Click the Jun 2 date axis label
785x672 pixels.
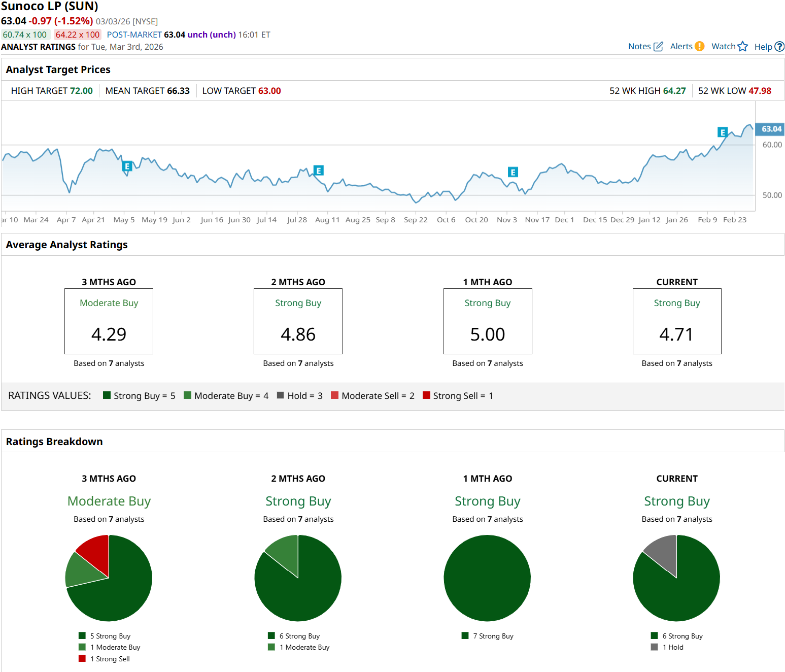pyautogui.click(x=182, y=220)
